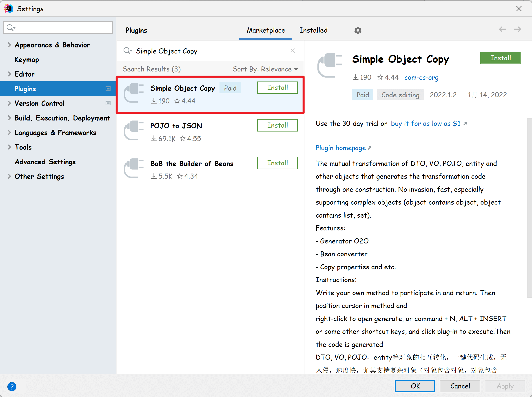This screenshot has height=397, width=532.
Task: Expand the Languages & Frameworks node
Action: point(9,133)
